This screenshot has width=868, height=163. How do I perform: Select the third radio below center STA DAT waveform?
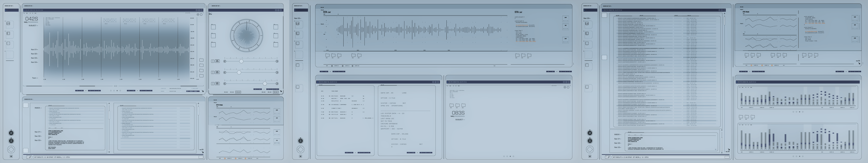[x=352, y=66]
